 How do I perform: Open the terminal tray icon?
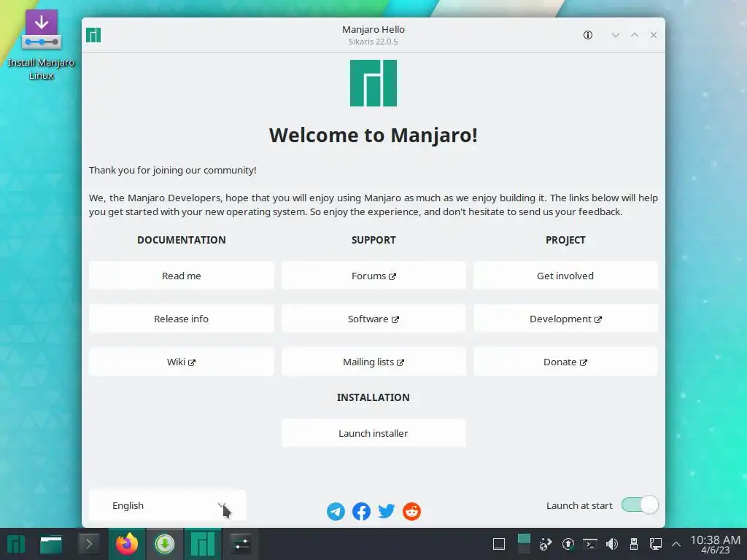(x=590, y=544)
